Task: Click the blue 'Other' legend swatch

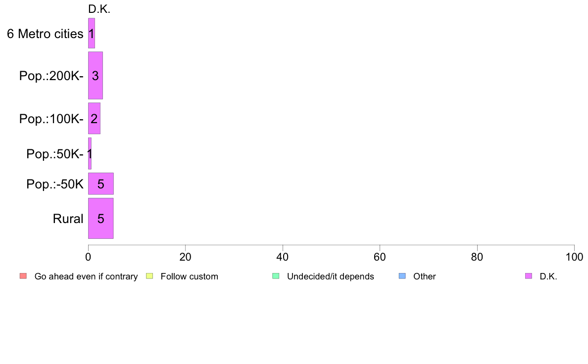Action: [402, 276]
